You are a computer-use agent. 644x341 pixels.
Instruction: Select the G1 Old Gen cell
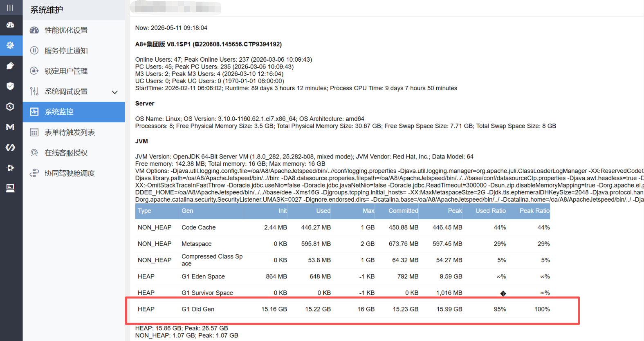pos(198,309)
